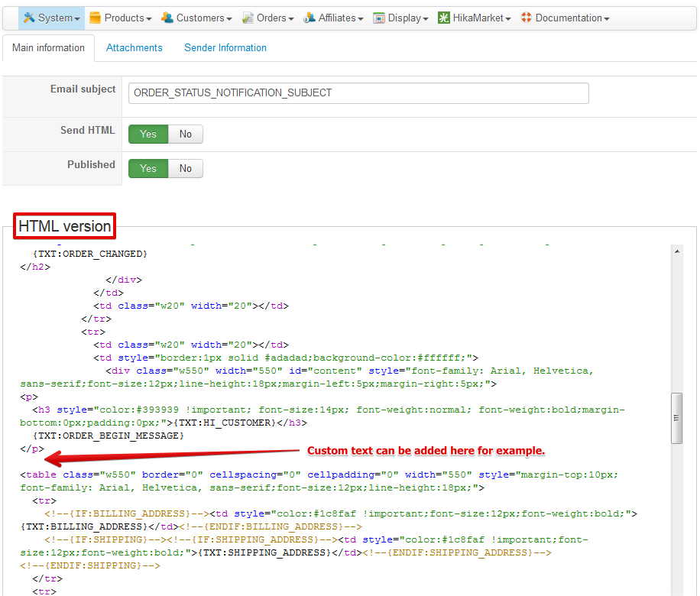Set Published to No
This screenshot has height=596, width=700.
[186, 169]
